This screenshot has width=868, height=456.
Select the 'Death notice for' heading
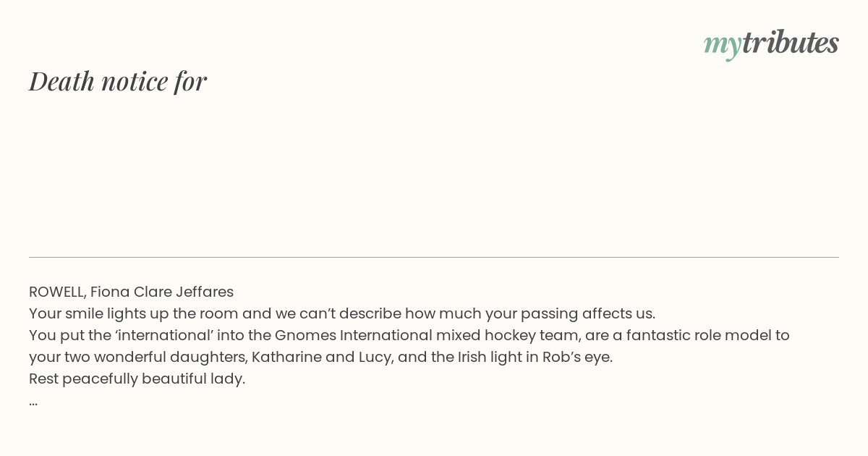118,81
